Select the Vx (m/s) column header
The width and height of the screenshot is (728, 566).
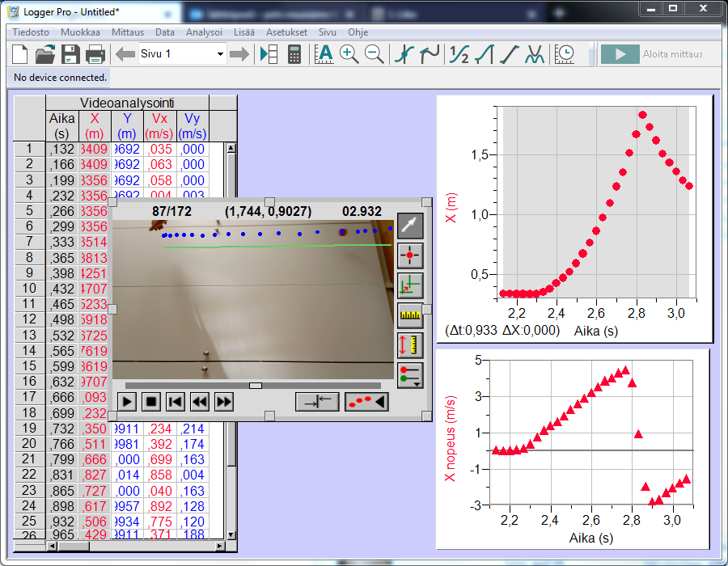(x=159, y=125)
